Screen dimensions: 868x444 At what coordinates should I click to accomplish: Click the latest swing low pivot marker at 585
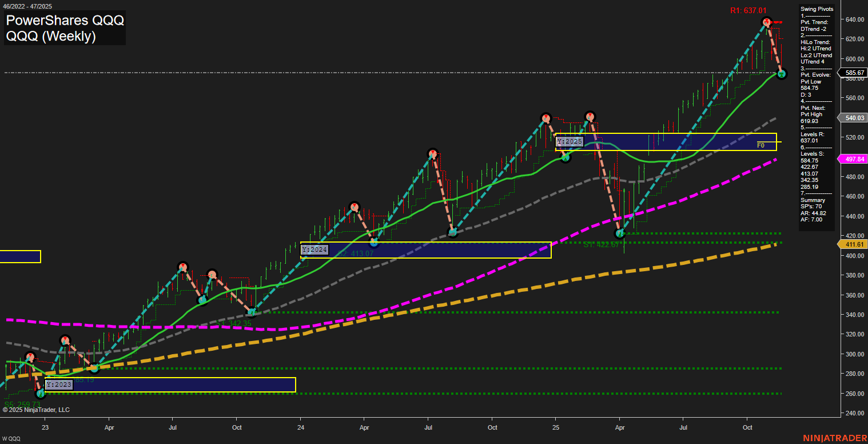tap(782, 73)
